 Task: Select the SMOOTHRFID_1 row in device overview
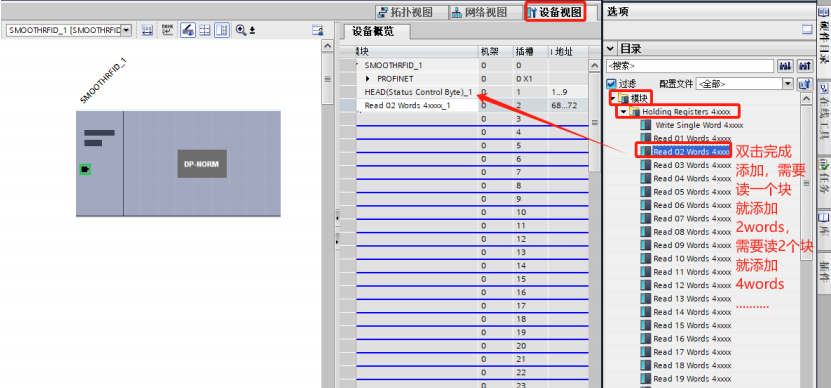tap(393, 65)
